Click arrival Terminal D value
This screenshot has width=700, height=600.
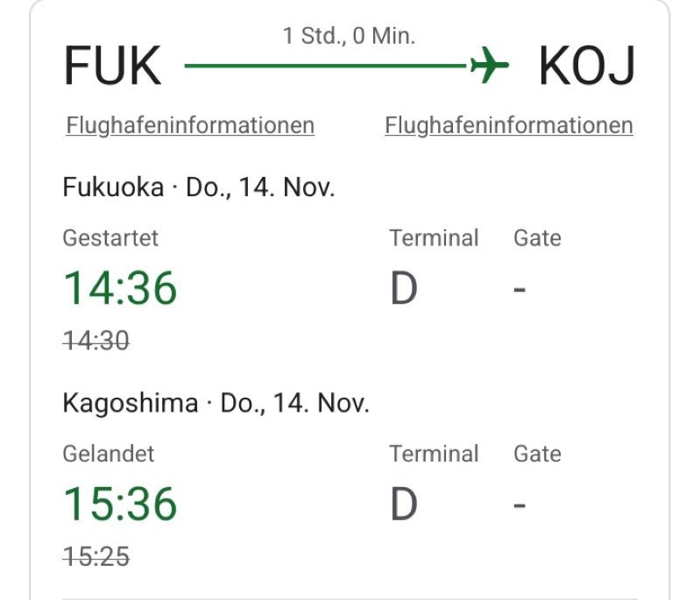point(404,504)
